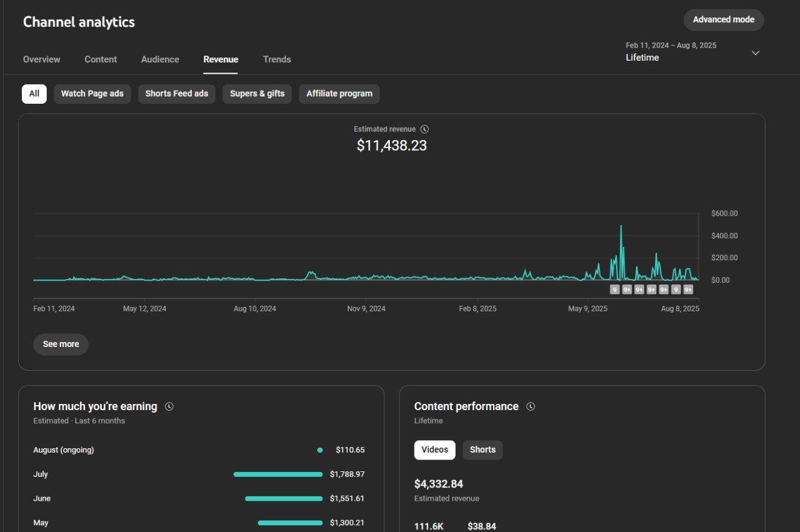Click the teal dot for August (ongoing)
The width and height of the screenshot is (800, 532).
tap(320, 450)
